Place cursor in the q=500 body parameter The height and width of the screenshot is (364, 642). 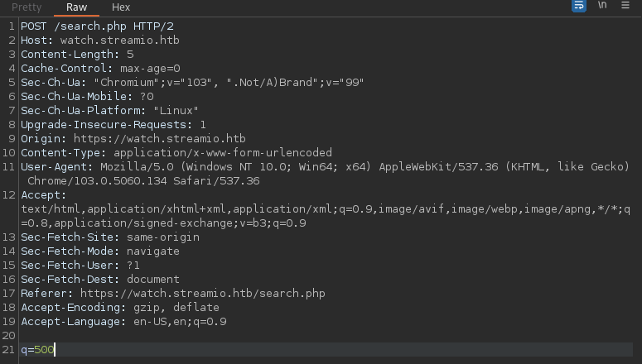click(x=38, y=350)
